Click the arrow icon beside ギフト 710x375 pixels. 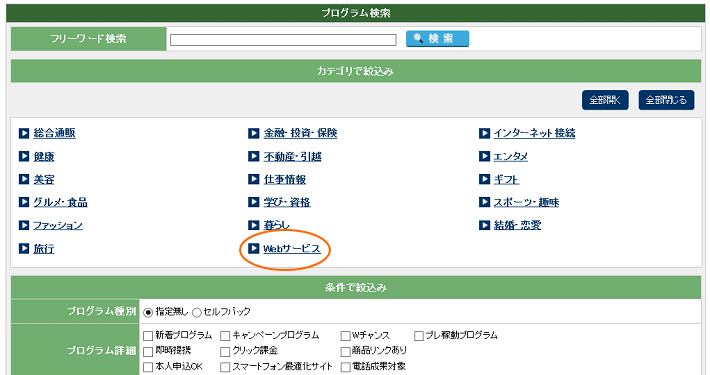pyautogui.click(x=484, y=179)
